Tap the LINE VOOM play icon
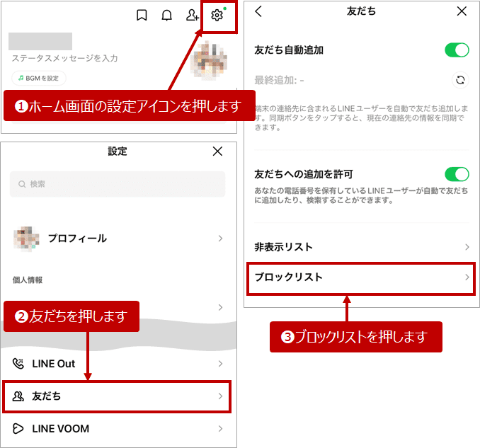Image resolution: width=480 pixels, height=448 pixels. pos(18,429)
